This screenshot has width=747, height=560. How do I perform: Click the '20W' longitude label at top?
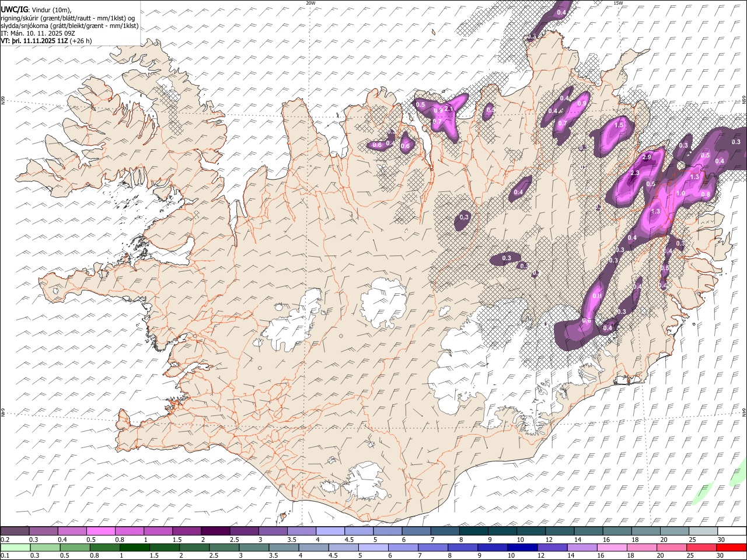(x=310, y=3)
